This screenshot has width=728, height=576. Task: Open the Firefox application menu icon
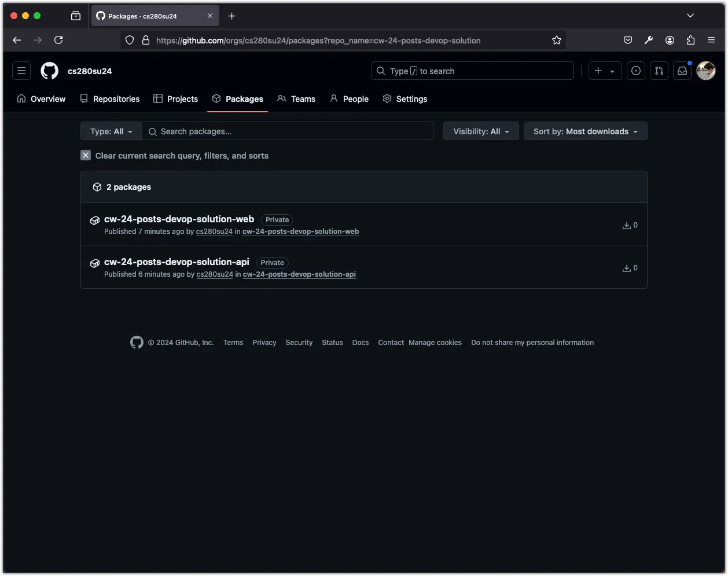pos(711,40)
